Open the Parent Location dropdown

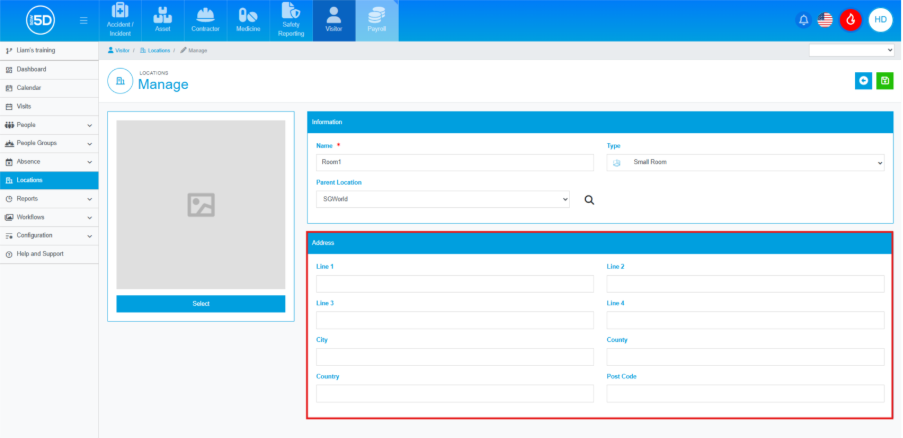(441, 199)
